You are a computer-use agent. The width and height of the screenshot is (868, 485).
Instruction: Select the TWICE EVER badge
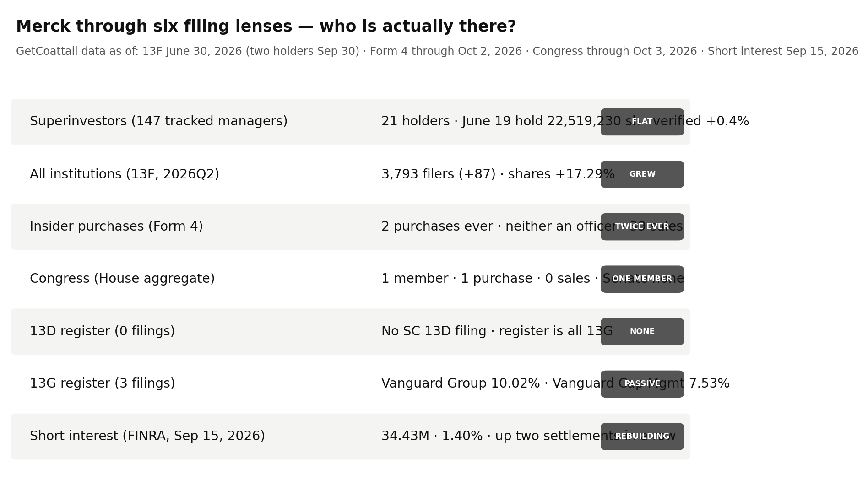pyautogui.click(x=642, y=226)
